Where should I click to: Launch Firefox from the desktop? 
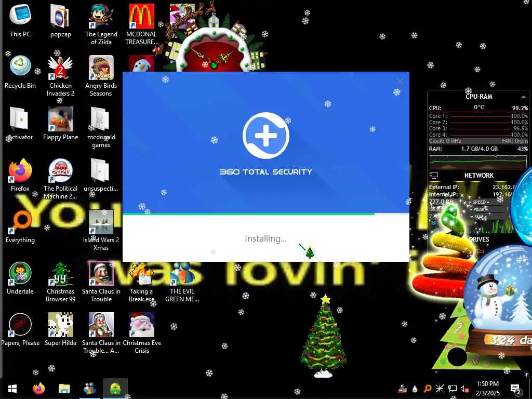pos(20,175)
